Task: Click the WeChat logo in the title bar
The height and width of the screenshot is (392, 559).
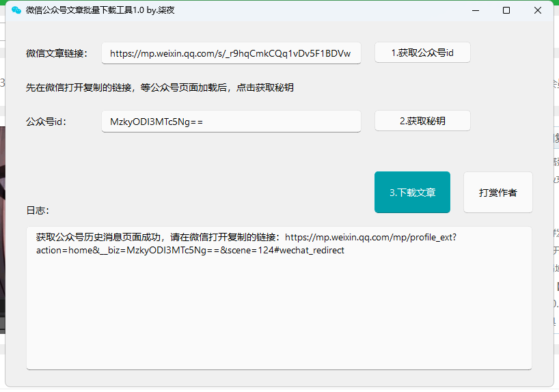Action: coord(16,10)
